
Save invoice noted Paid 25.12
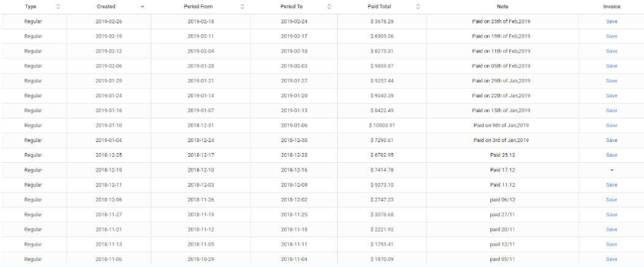[x=611, y=155]
